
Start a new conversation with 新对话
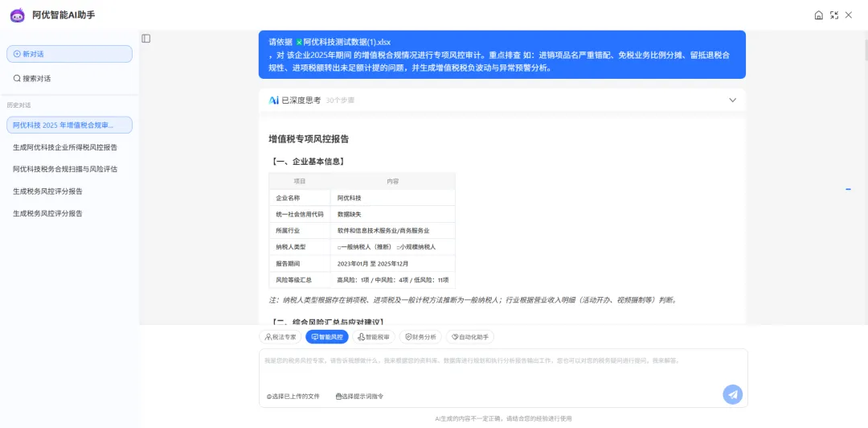click(69, 54)
